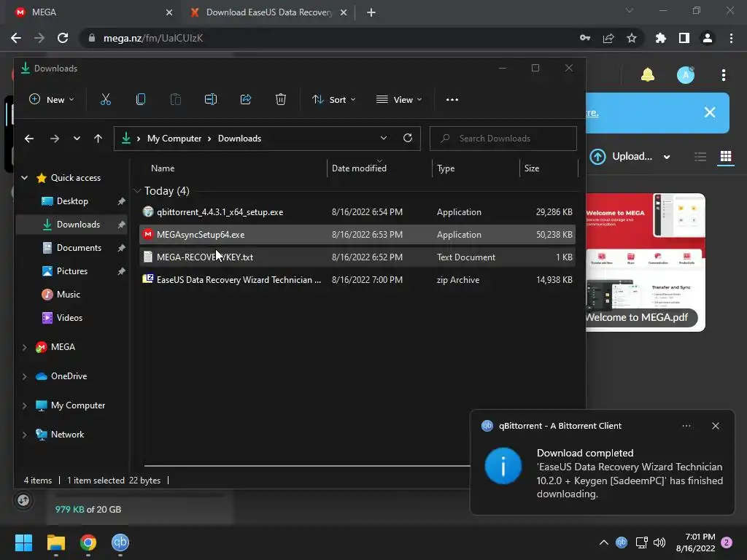Sort by the Type column header
Viewport: 747px width, 560px height.
pos(446,168)
